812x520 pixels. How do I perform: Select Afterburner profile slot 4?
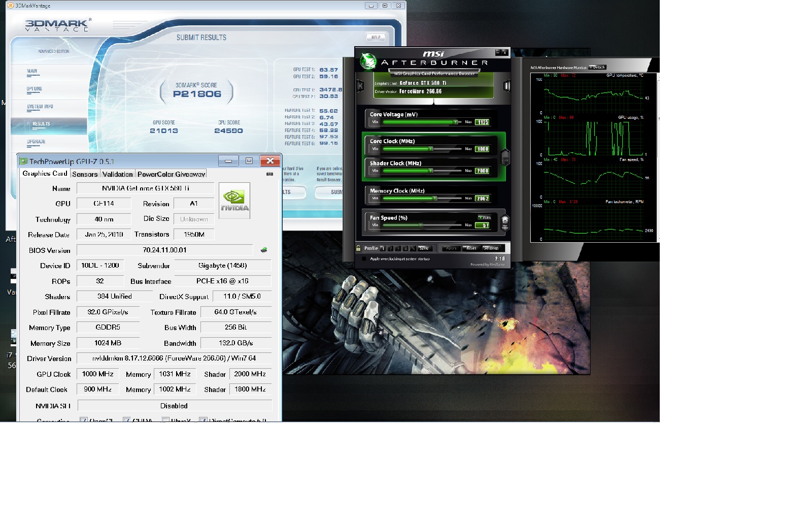point(405,248)
